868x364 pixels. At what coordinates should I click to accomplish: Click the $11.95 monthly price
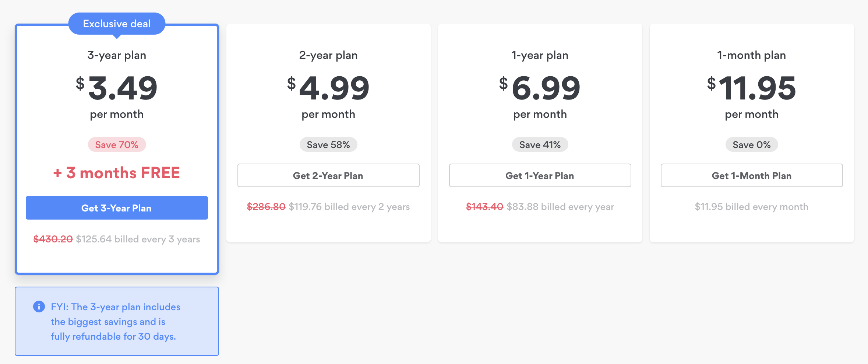pyautogui.click(x=751, y=88)
